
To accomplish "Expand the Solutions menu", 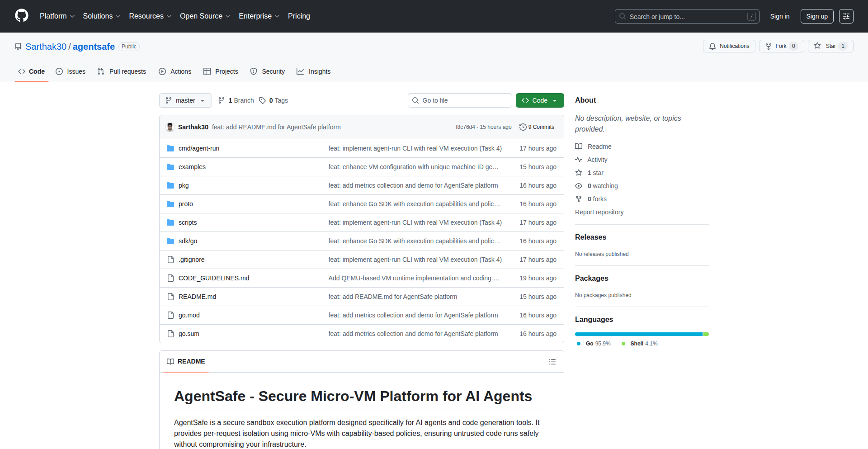I will pyautogui.click(x=102, y=16).
